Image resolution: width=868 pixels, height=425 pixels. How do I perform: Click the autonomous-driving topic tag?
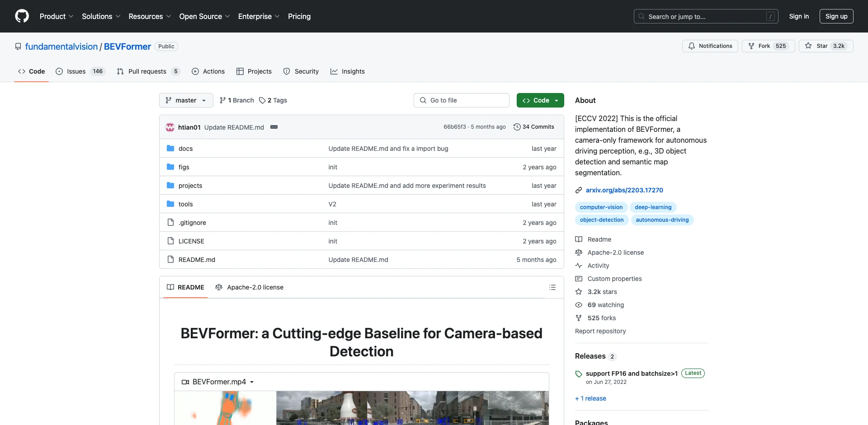tap(662, 220)
